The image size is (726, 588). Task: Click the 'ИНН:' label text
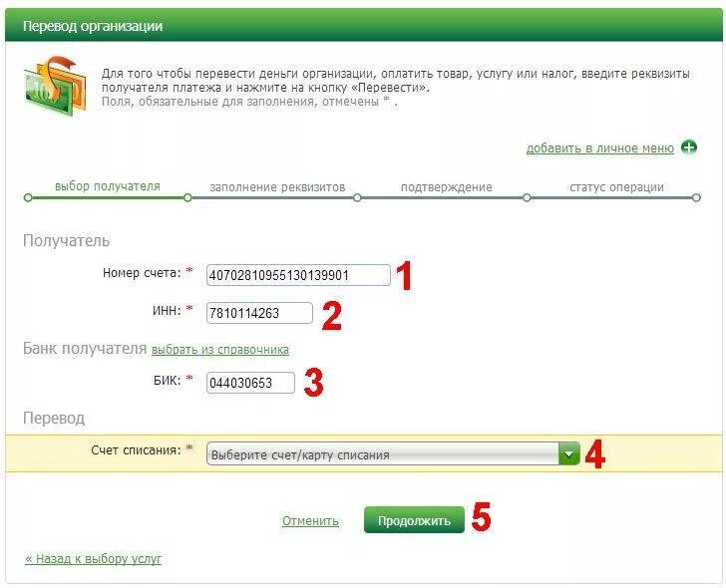click(167, 310)
